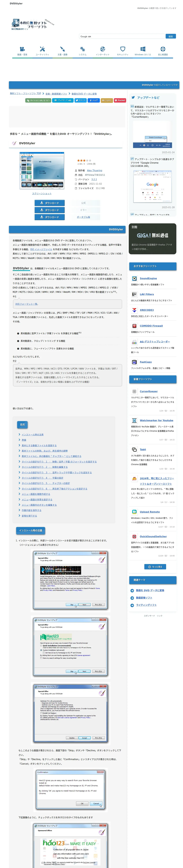Click the 2024年 bells article icon
This screenshot has height=868, width=183.
pyautogui.click(x=134, y=478)
